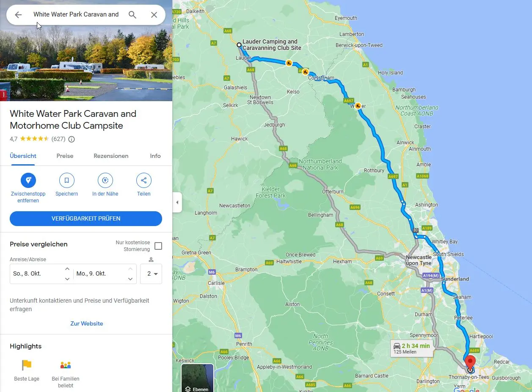Screen dimensions: 532x392
Task: Click the up chevron on the Anreise date So., 8. Okt.
Action: point(67,269)
